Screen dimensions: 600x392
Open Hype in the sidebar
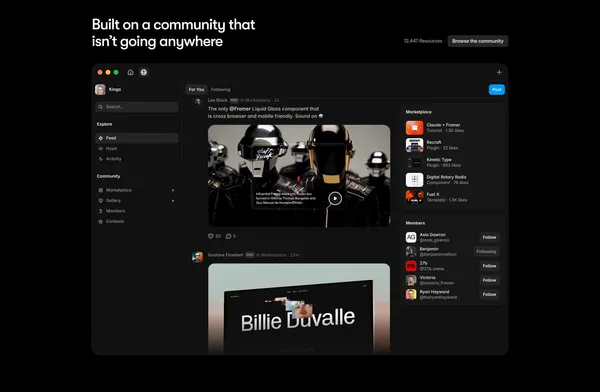point(137,149)
